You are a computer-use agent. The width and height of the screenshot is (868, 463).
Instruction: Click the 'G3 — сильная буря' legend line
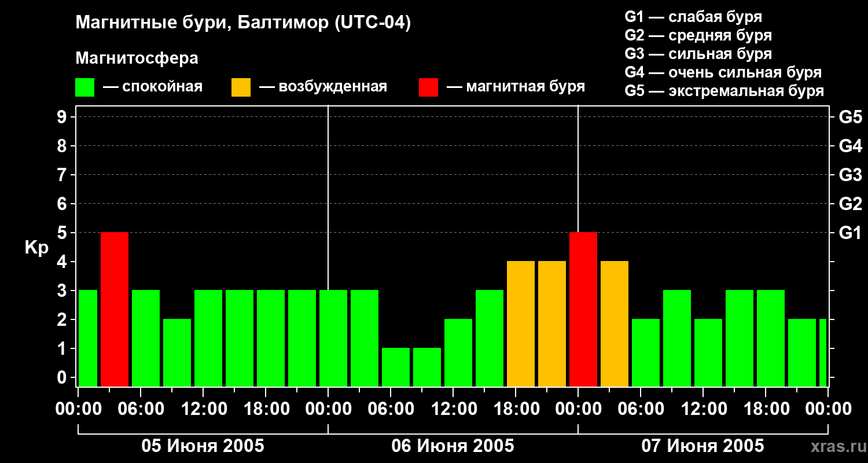[698, 54]
